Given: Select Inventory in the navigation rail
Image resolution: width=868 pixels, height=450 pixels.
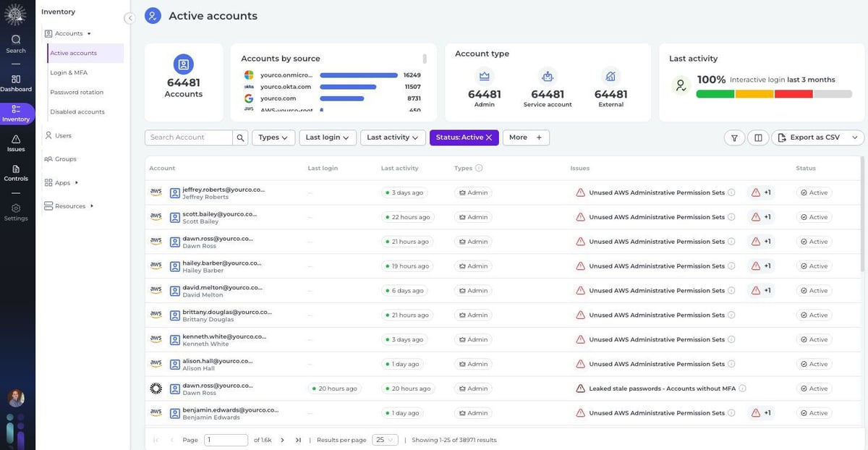Looking at the screenshot, I should (16, 114).
